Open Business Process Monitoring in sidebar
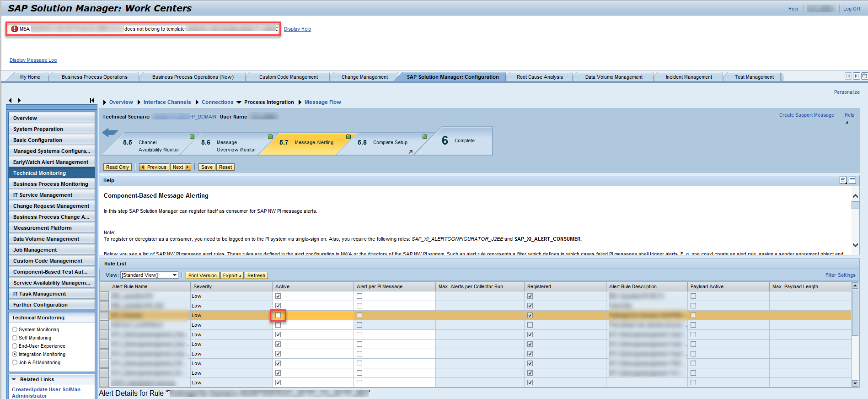Viewport: 868px width, 399px height. (51, 184)
